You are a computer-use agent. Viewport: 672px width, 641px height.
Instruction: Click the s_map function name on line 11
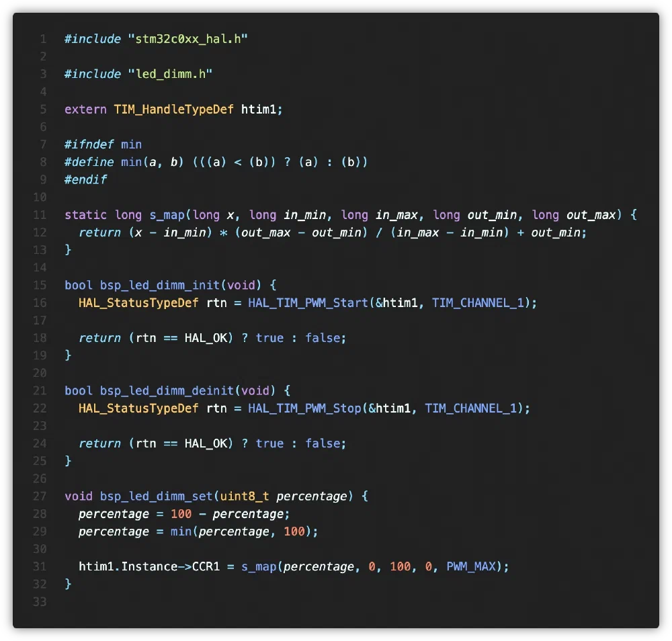pyautogui.click(x=167, y=215)
